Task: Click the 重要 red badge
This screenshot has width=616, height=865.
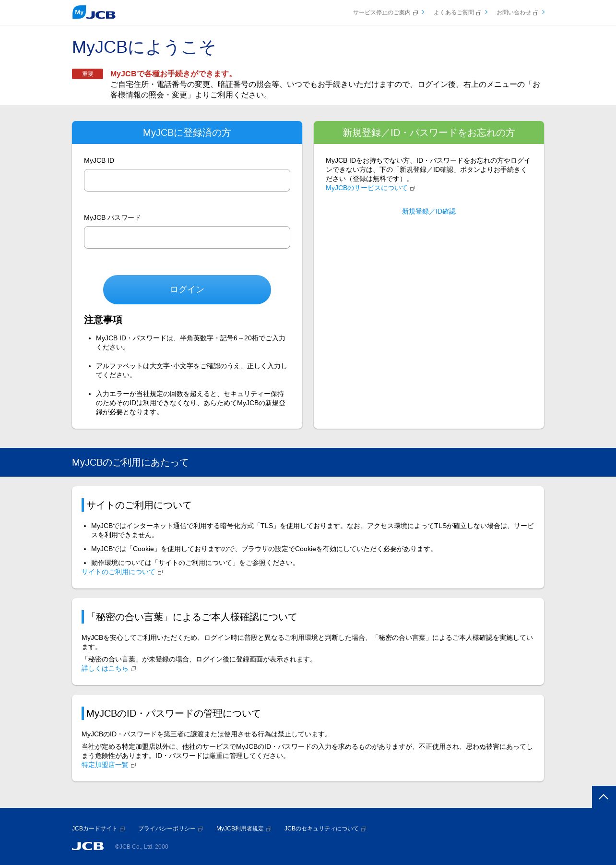Action: coord(87,74)
